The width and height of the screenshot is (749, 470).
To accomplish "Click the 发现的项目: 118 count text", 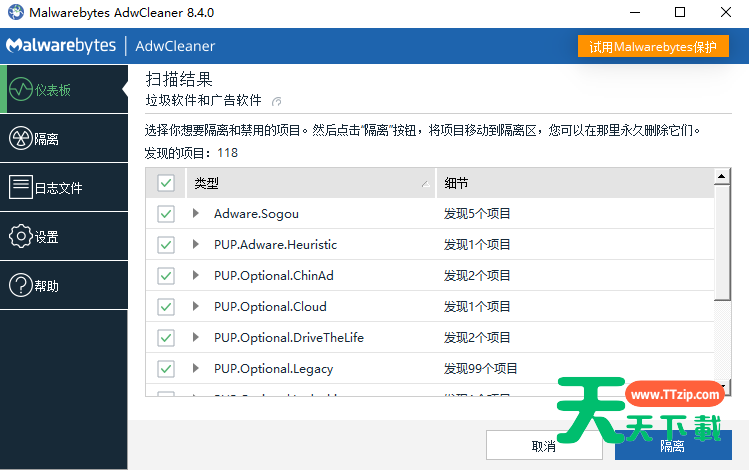I will pos(191,153).
